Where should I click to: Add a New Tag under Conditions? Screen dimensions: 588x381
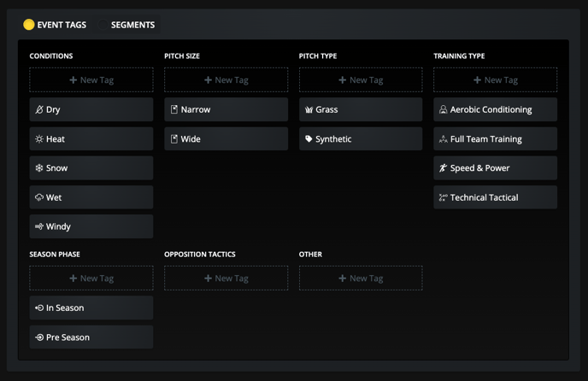coord(91,80)
